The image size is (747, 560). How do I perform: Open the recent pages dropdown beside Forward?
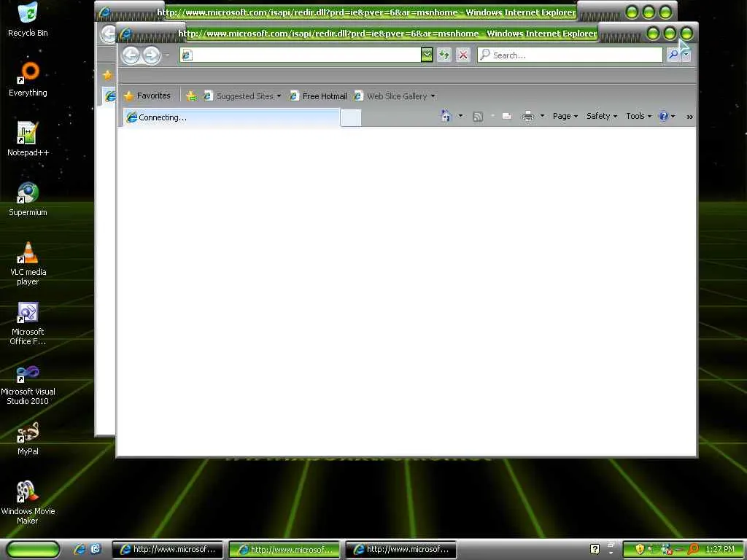click(x=167, y=55)
